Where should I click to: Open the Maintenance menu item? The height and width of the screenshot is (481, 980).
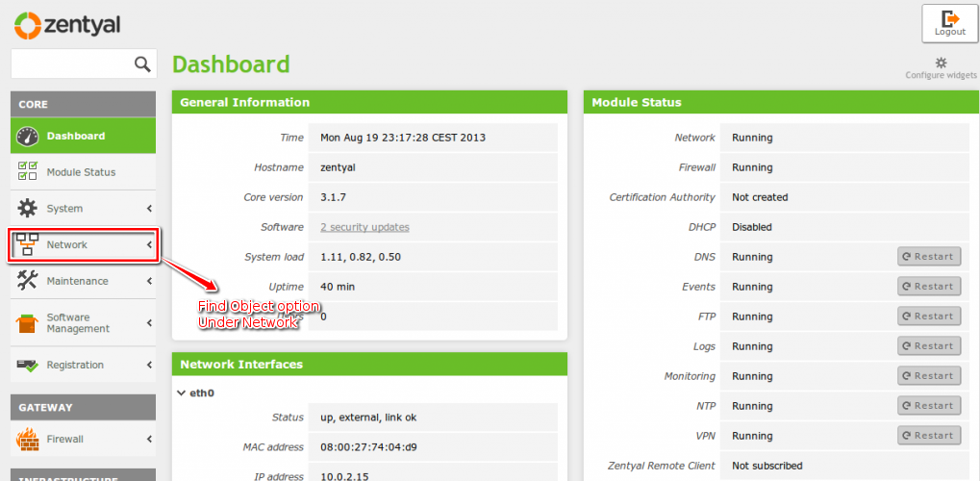coord(83,281)
